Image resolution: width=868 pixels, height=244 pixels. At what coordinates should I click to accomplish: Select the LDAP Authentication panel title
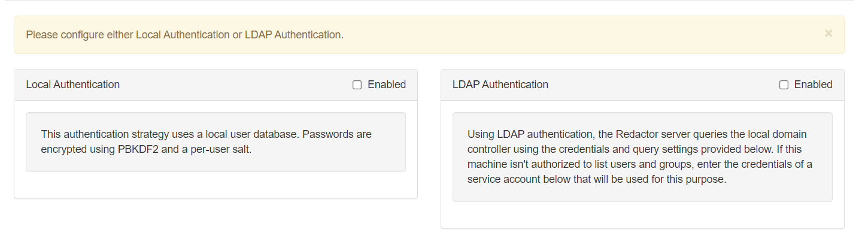tap(500, 85)
